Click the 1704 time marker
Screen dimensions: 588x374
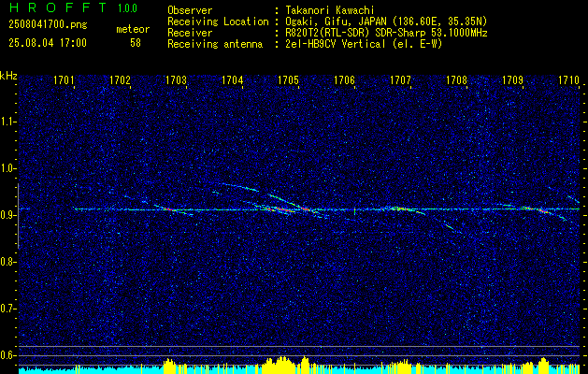232,79
